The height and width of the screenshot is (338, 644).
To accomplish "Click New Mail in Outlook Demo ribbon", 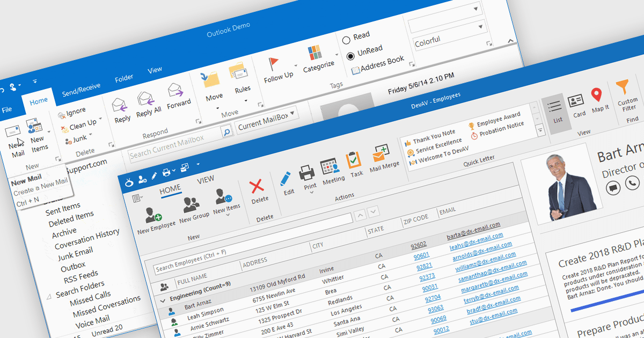I will [x=14, y=141].
